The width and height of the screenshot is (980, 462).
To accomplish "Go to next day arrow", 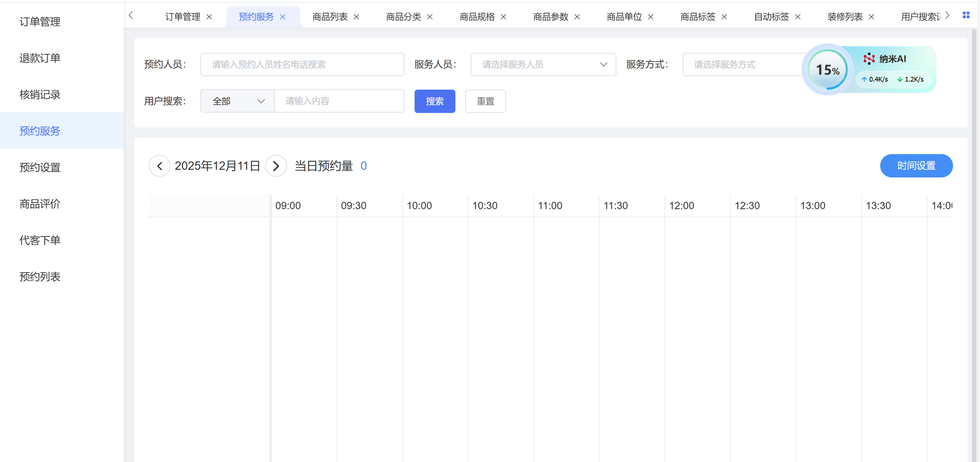I will 276,166.
